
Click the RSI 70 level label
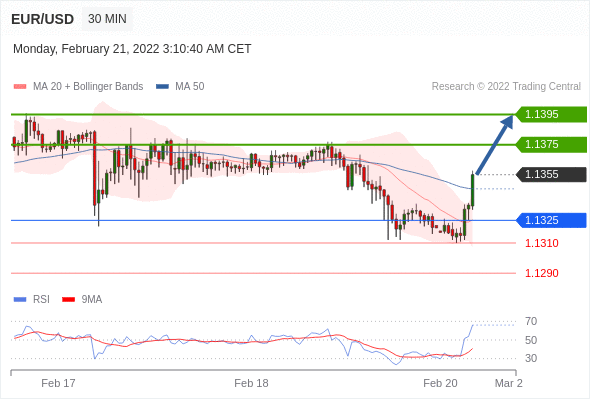[531, 322]
